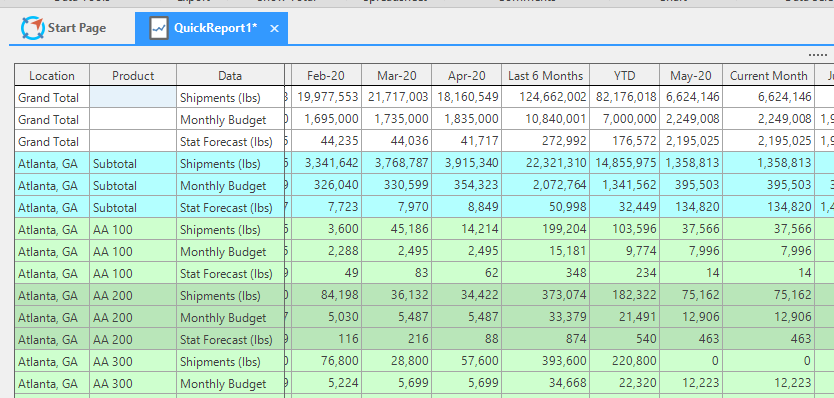Click Atlanta Subtotal Stat Forecast YTD value 32,449
The image size is (834, 398).
pyautogui.click(x=624, y=208)
